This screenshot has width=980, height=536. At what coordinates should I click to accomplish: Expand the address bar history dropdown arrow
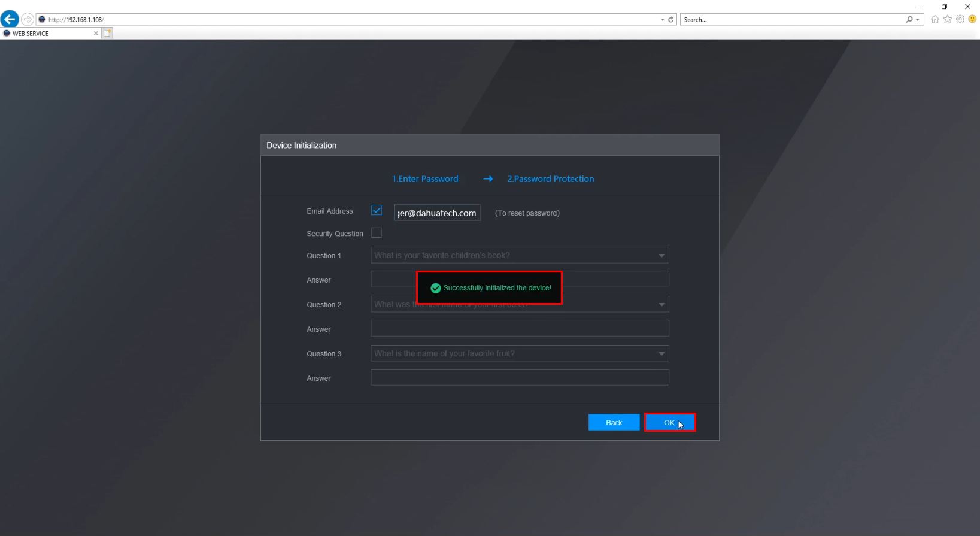pyautogui.click(x=662, y=20)
